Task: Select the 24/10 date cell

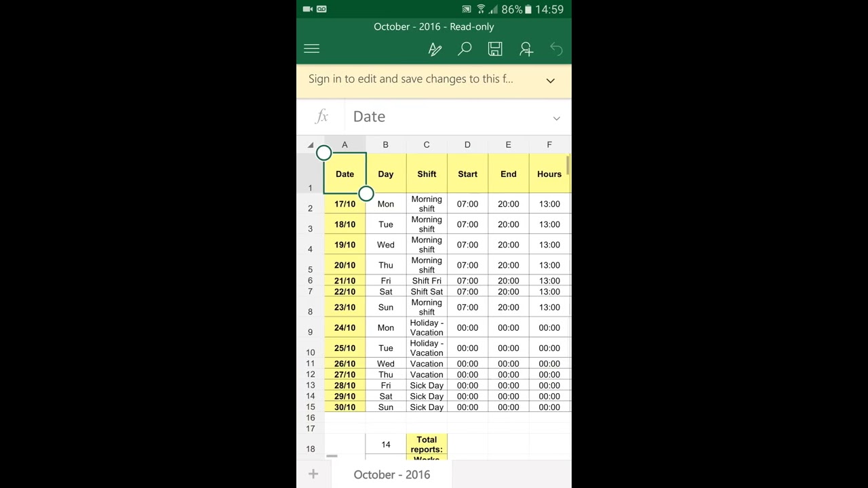Action: click(344, 327)
